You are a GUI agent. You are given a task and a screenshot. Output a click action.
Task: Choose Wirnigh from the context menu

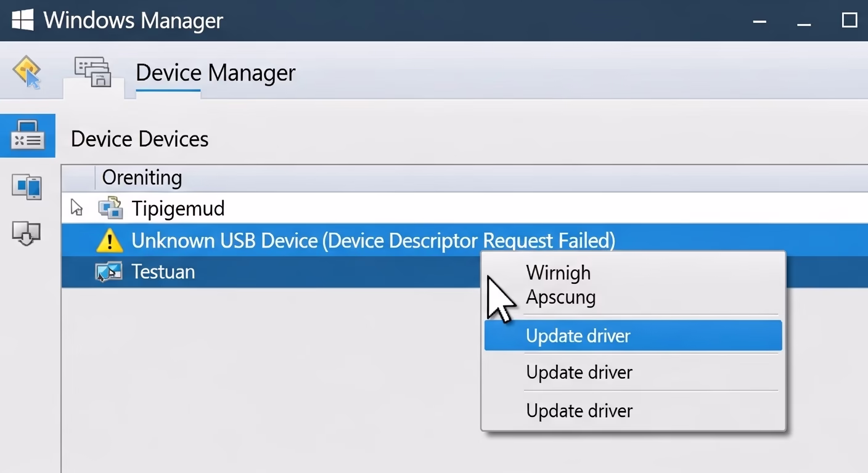[x=558, y=272]
